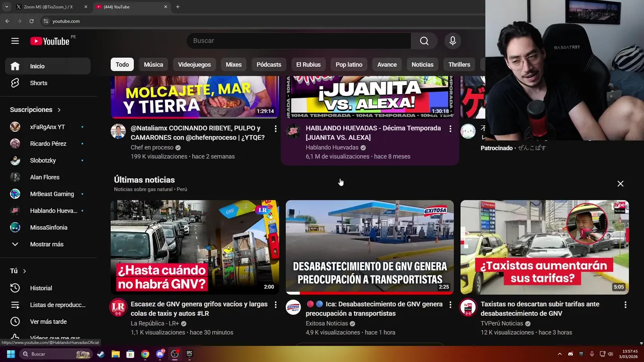Image resolution: width=644 pixels, height=362 pixels.
Task: Expand Mostrar más subscriptions
Action: (48, 244)
